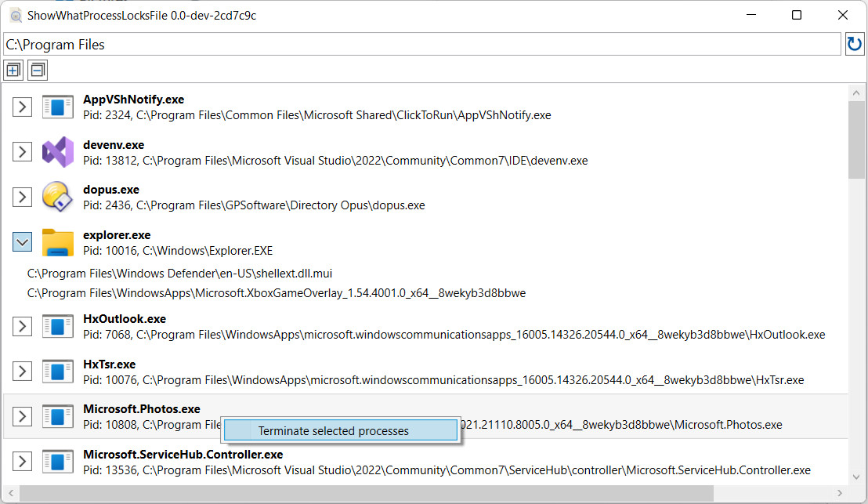Click the Pid: 13536 details line
Image resolution: width=868 pixels, height=504 pixels.
point(447,470)
